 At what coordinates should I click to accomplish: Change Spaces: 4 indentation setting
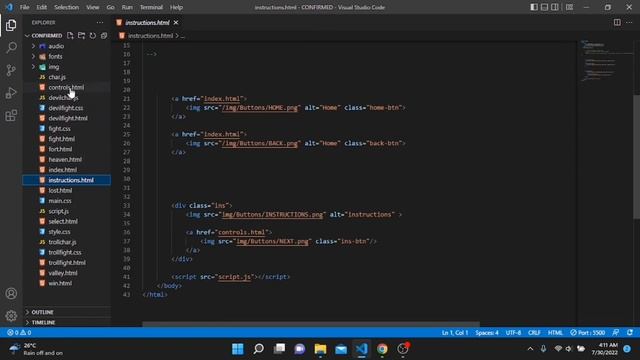[x=487, y=333]
